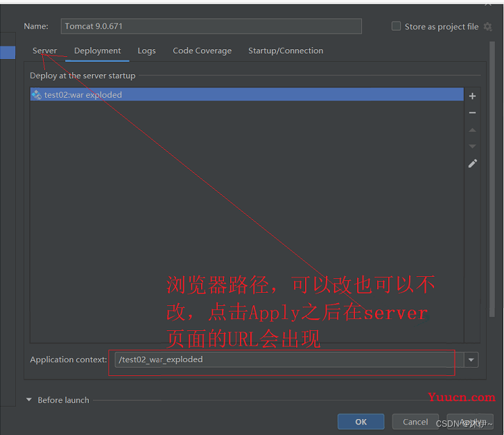Screen dimensions: 504x435
Task: Open the gear settings next to Store as project file
Action: [487, 26]
